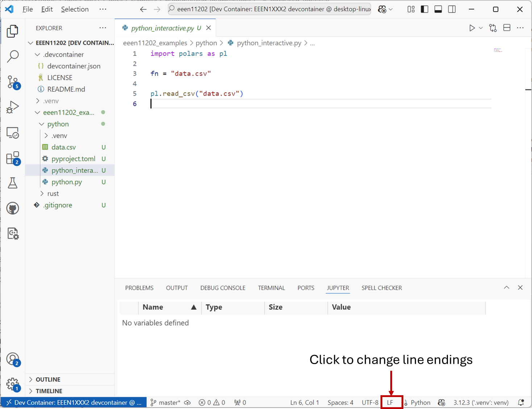Click the Dev Container remote status indicator

(x=74, y=402)
